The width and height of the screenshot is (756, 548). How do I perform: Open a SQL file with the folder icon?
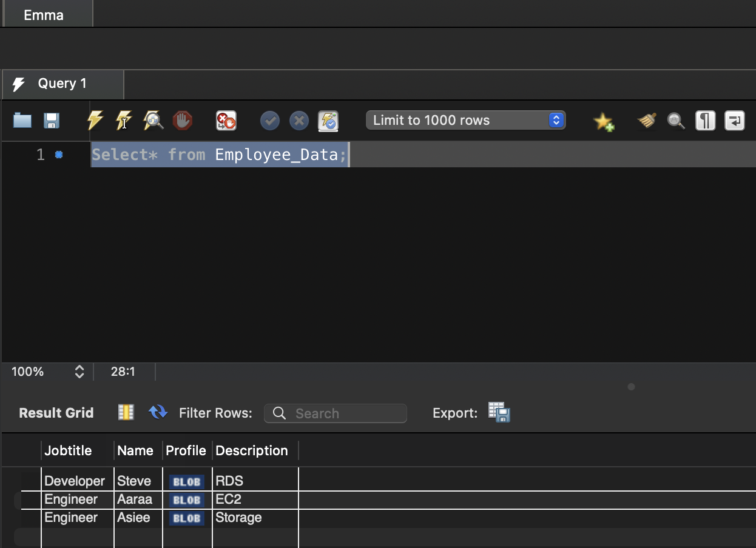pos(22,120)
